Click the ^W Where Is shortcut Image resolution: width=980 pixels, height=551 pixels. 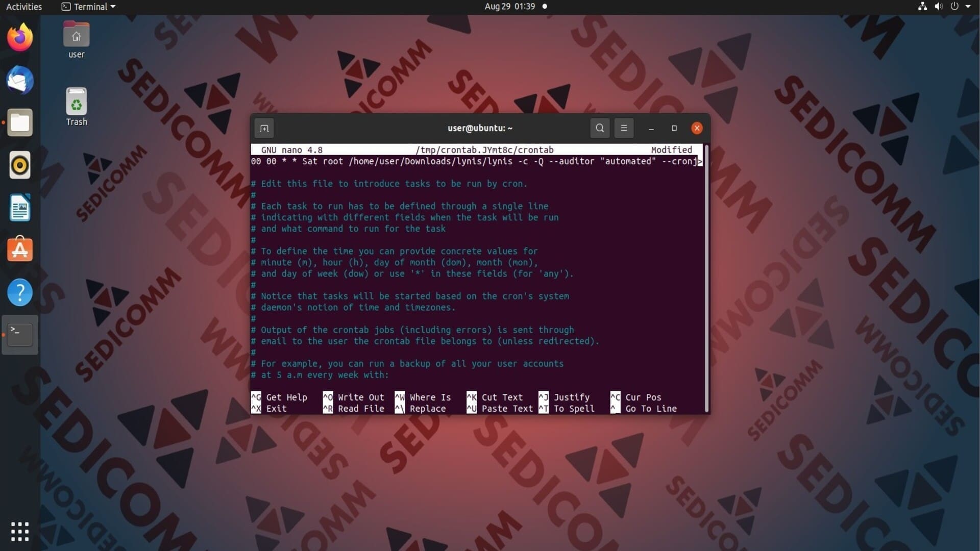pos(423,397)
